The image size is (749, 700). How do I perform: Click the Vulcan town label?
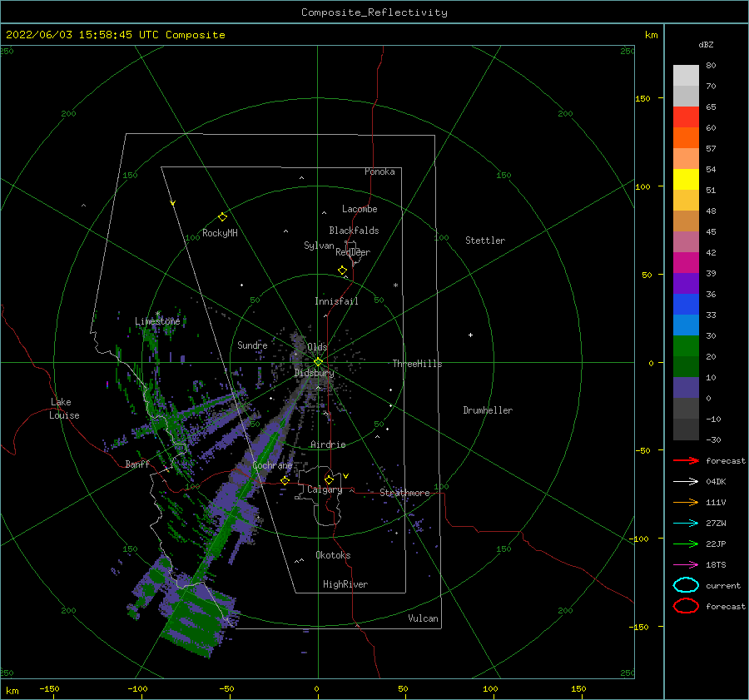(x=423, y=618)
